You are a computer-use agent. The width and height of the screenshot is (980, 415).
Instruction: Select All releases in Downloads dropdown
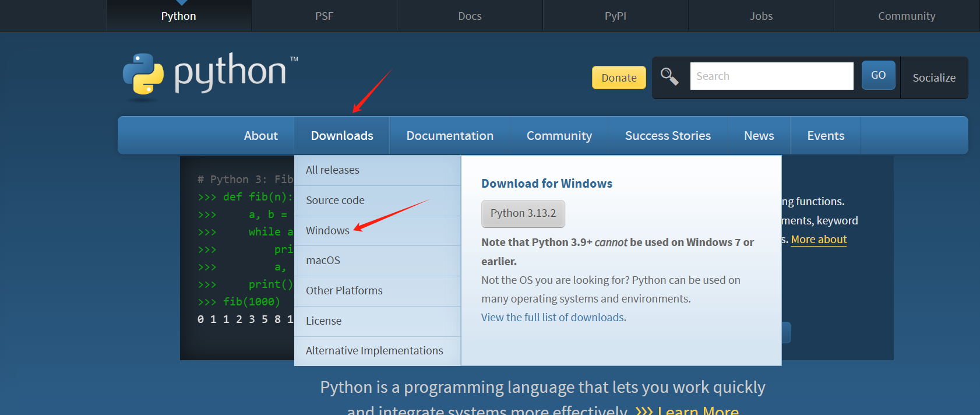coord(378,170)
